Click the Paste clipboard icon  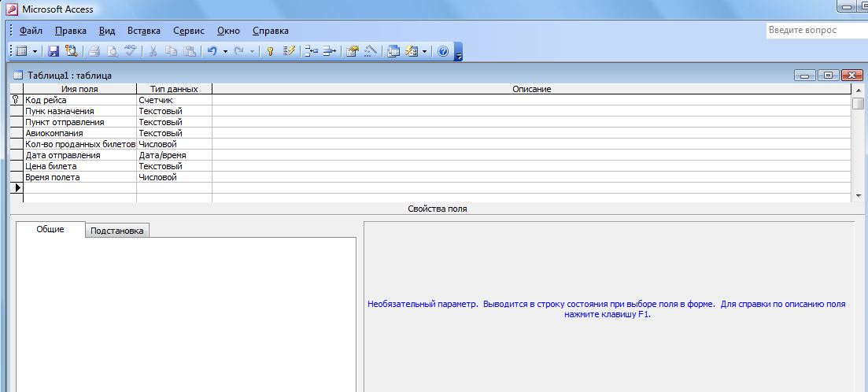190,51
